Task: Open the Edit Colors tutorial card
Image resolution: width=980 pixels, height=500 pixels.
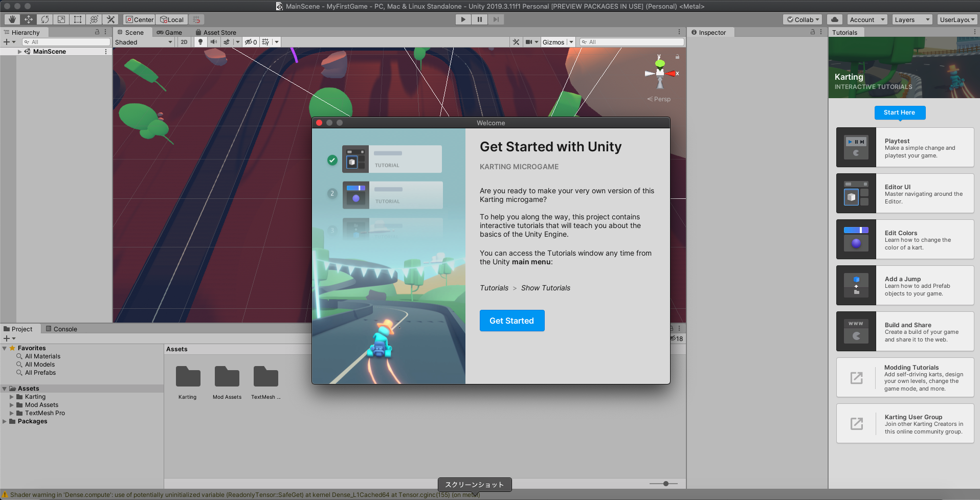Action: (905, 239)
